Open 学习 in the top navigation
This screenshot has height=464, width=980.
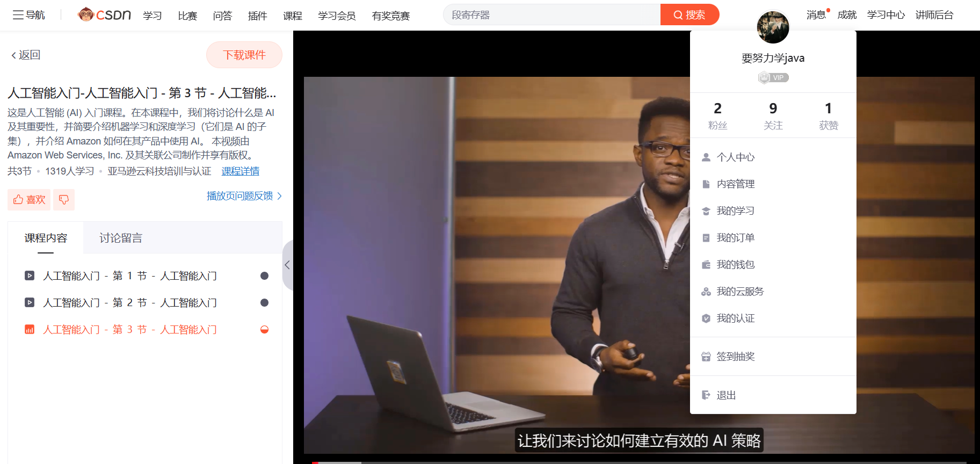(153, 16)
